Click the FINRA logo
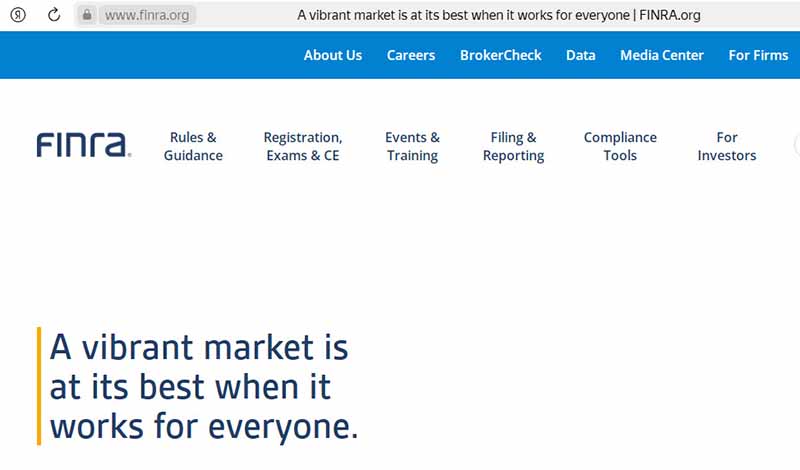Image resolution: width=800 pixels, height=470 pixels. pyautogui.click(x=84, y=145)
